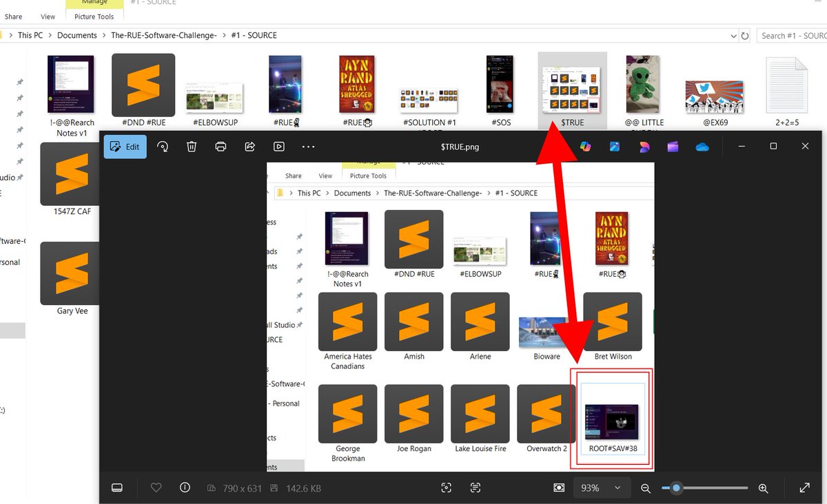
Task: Open Copilot from the Photos title bar
Action: [x=586, y=147]
